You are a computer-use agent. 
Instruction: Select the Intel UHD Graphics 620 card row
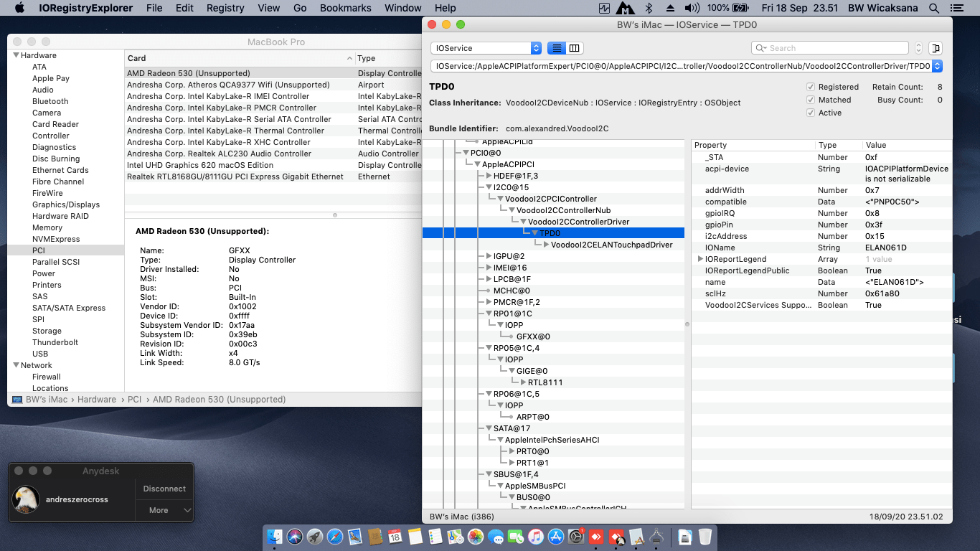coord(274,165)
